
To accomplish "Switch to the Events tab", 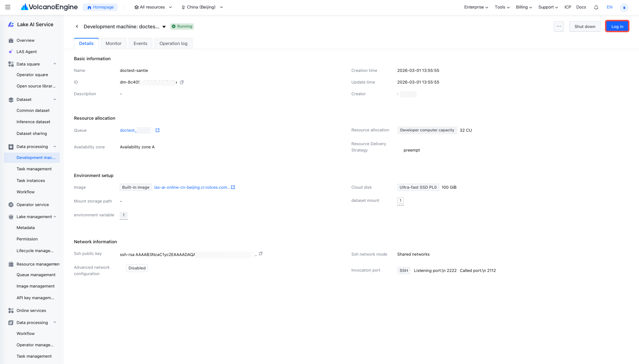I will point(140,44).
